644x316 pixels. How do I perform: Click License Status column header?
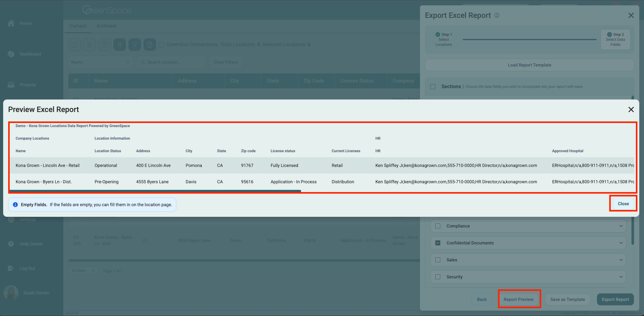click(357, 81)
